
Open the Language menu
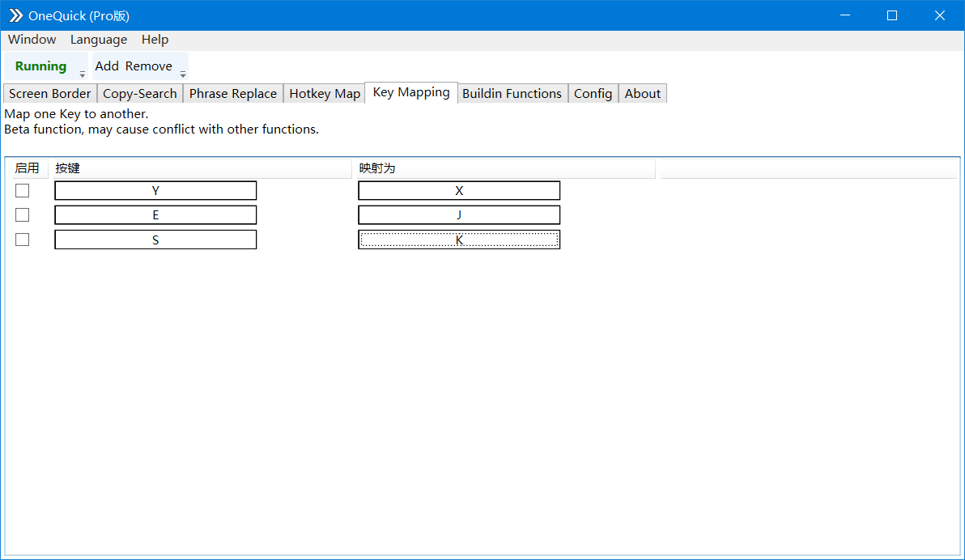(99, 40)
